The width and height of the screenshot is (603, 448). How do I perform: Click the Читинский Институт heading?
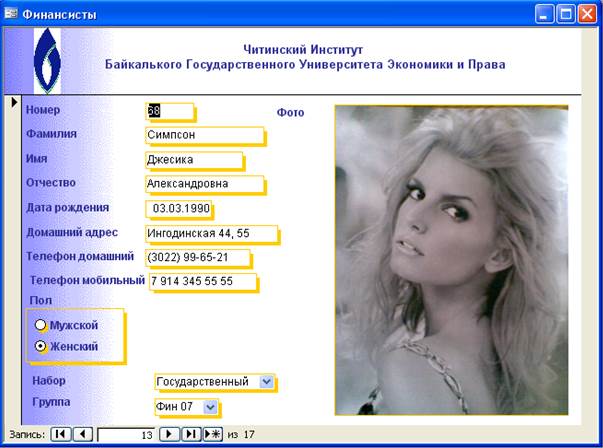click(303, 49)
